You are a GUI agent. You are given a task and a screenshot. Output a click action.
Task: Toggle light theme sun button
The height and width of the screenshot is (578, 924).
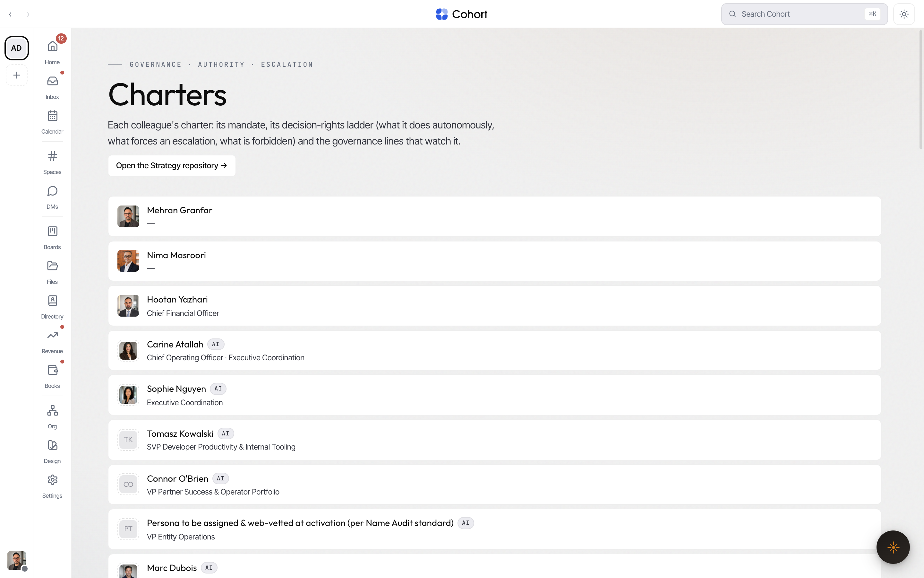pyautogui.click(x=904, y=14)
